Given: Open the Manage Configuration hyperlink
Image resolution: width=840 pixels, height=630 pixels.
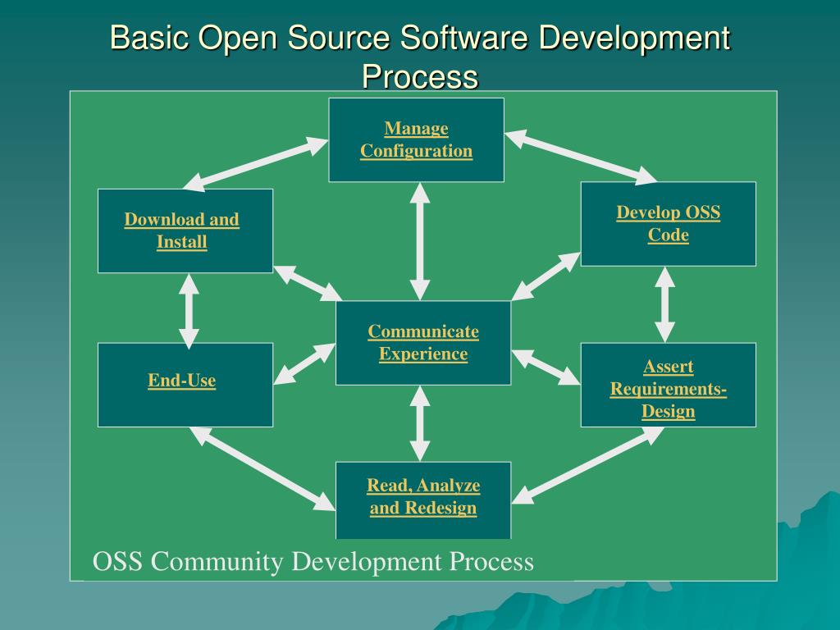Looking at the screenshot, I should pos(416,139).
